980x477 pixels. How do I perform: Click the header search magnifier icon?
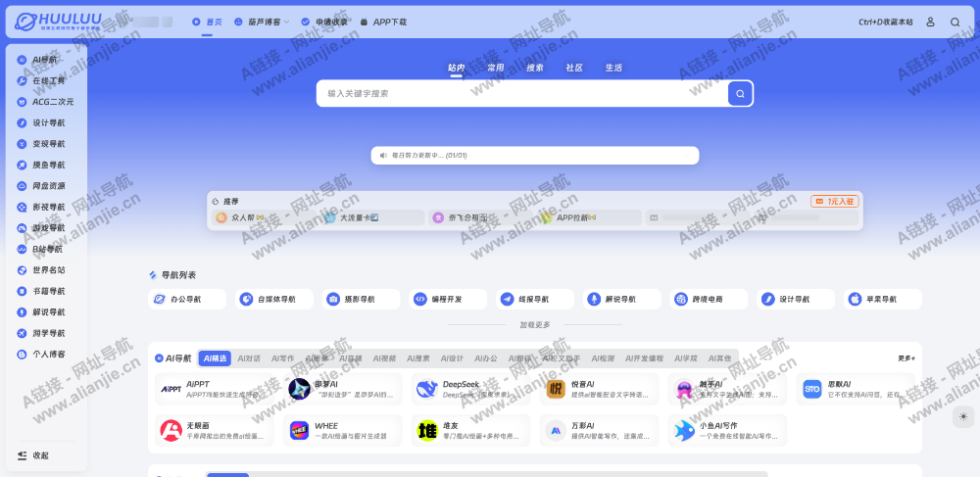pos(955,22)
